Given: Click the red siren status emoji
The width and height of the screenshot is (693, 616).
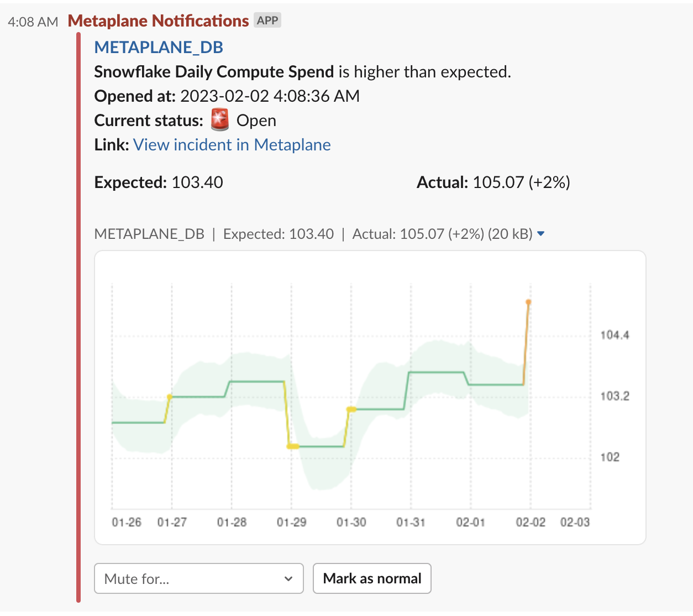Looking at the screenshot, I should [220, 120].
